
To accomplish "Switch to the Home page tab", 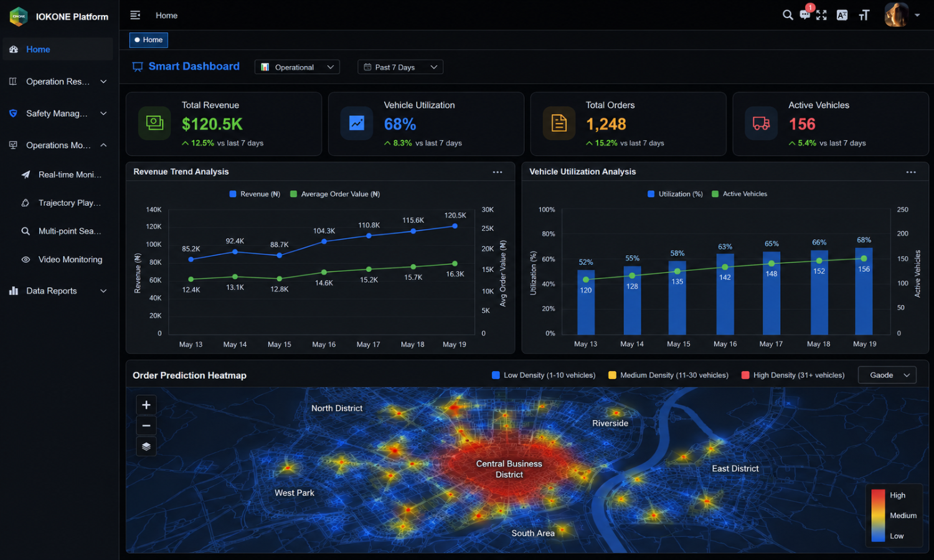I will (x=149, y=40).
